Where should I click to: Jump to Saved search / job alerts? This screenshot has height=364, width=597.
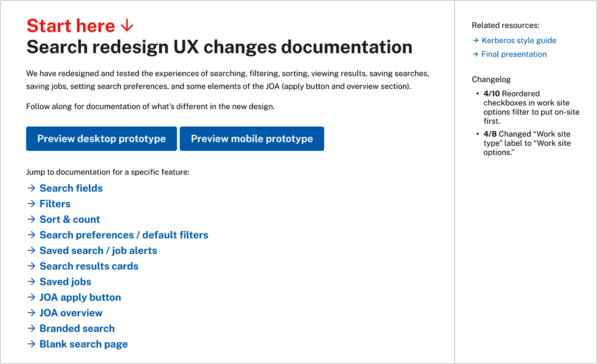coord(98,250)
